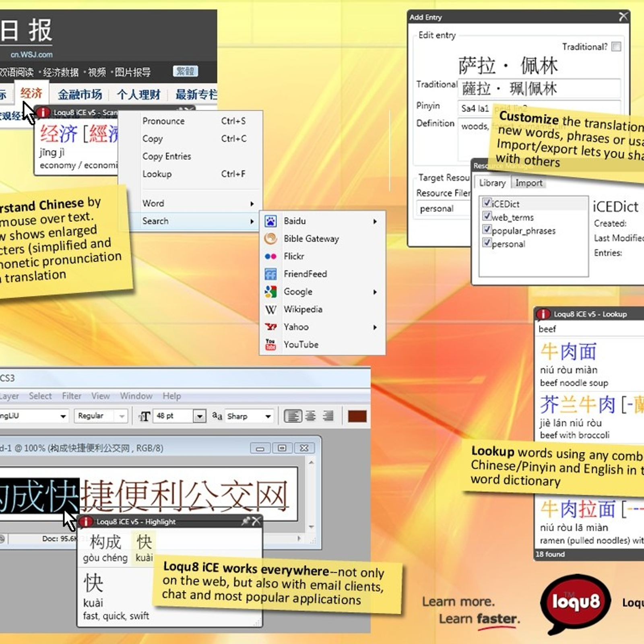Click the font size T icon in Photoshop
Image resolution: width=644 pixels, height=644 pixels.
tap(144, 416)
